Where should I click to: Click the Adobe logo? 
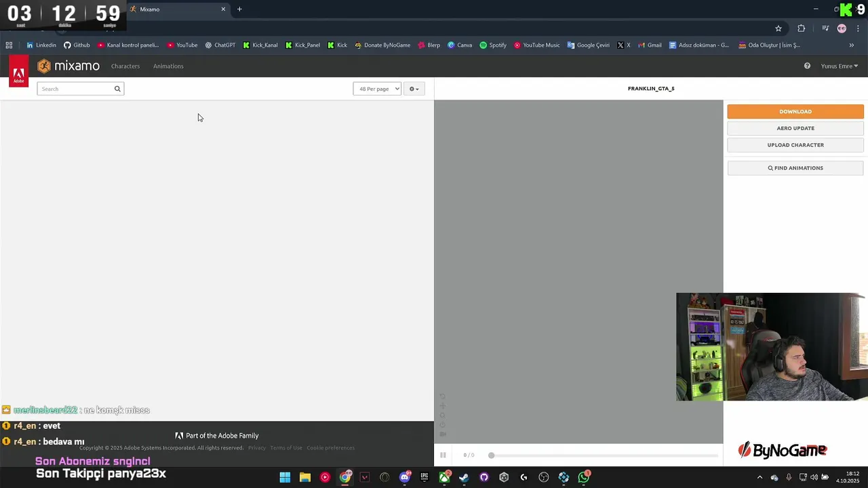(19, 73)
